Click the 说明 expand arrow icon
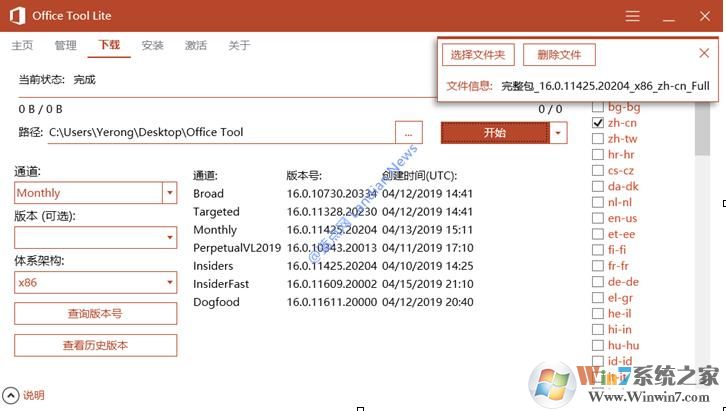This screenshot has width=726, height=411. tap(11, 395)
